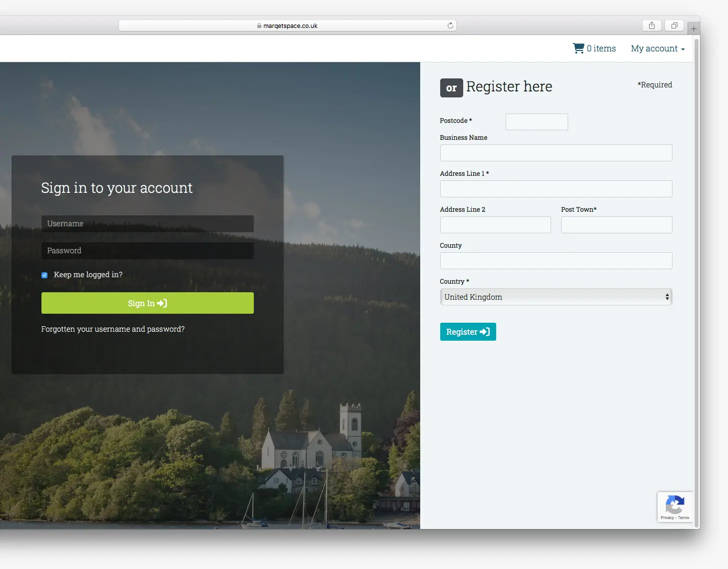Click the green Sign In button
The width and height of the screenshot is (728, 569).
pyautogui.click(x=147, y=303)
